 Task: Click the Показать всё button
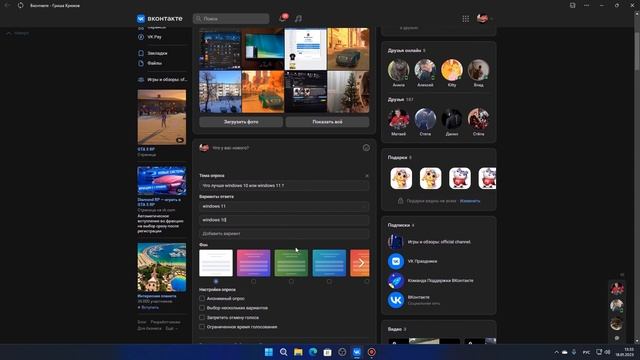click(327, 122)
